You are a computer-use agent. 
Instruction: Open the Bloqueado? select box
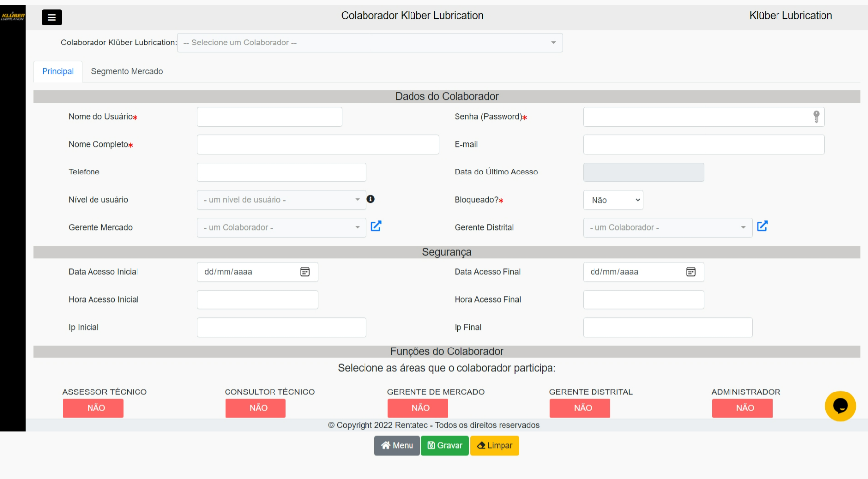coord(613,200)
